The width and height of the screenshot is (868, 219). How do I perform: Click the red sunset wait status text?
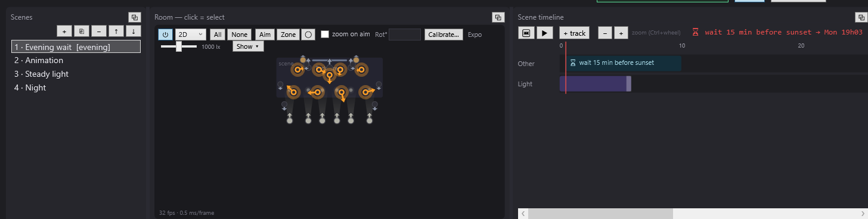(784, 32)
